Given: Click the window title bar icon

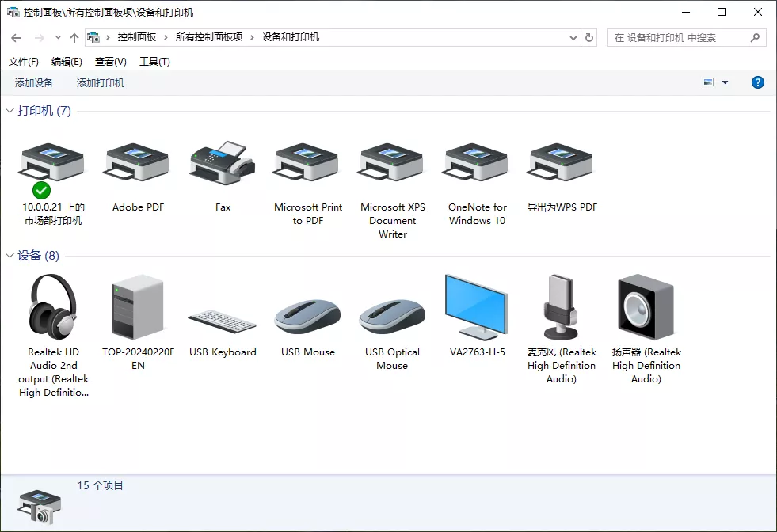Looking at the screenshot, I should pyautogui.click(x=13, y=12).
